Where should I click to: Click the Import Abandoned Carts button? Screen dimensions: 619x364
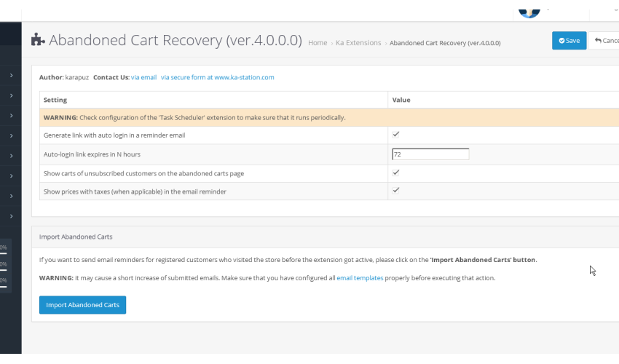(x=82, y=305)
